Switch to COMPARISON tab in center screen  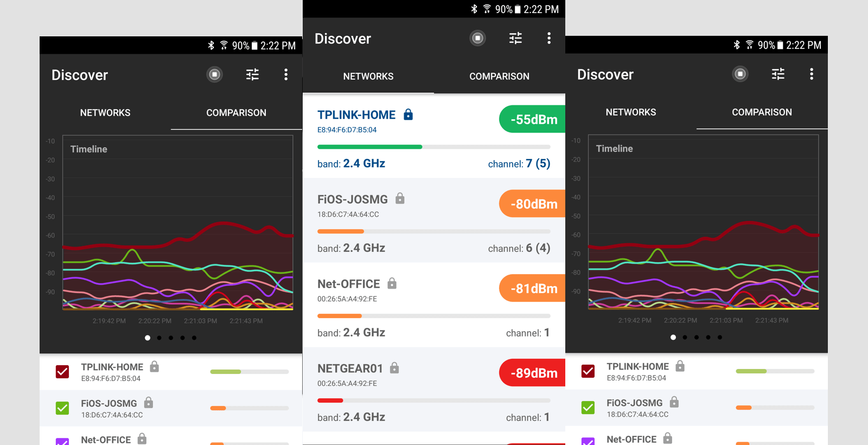(500, 77)
